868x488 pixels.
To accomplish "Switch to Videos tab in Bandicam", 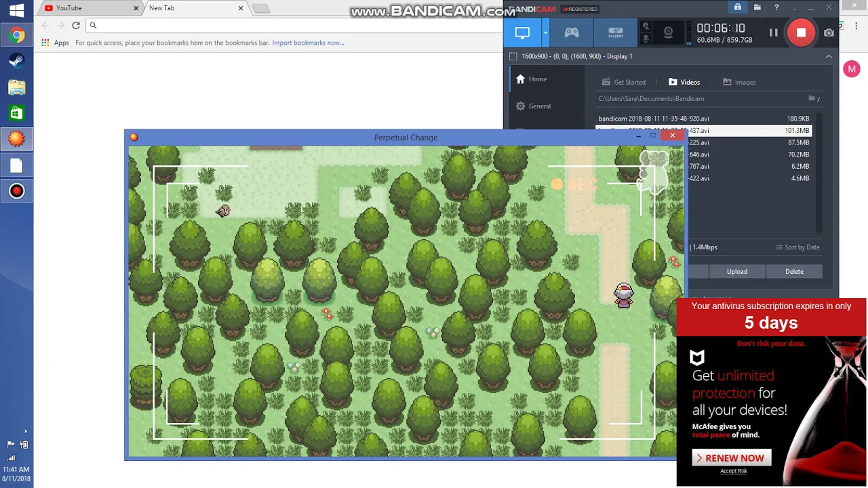I will pyautogui.click(x=684, y=82).
